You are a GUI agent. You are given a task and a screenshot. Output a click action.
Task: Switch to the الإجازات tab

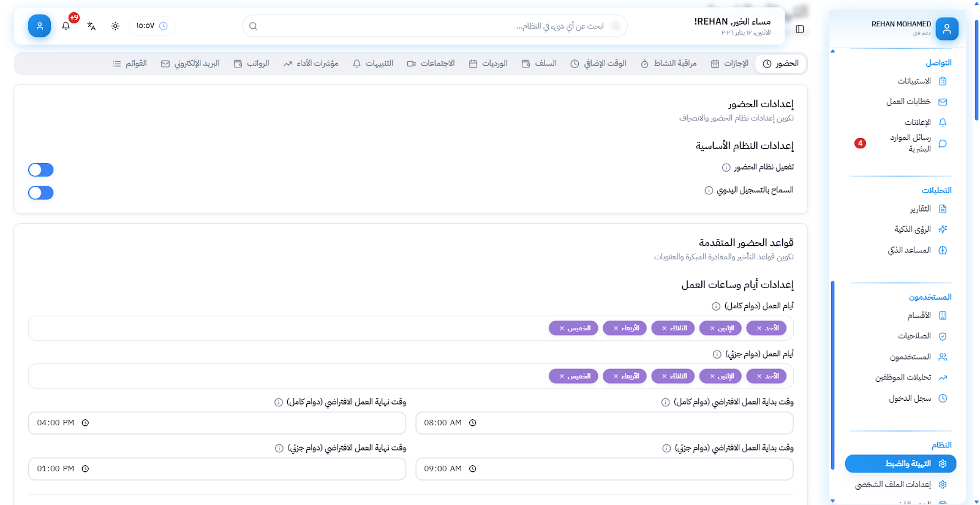(x=729, y=64)
